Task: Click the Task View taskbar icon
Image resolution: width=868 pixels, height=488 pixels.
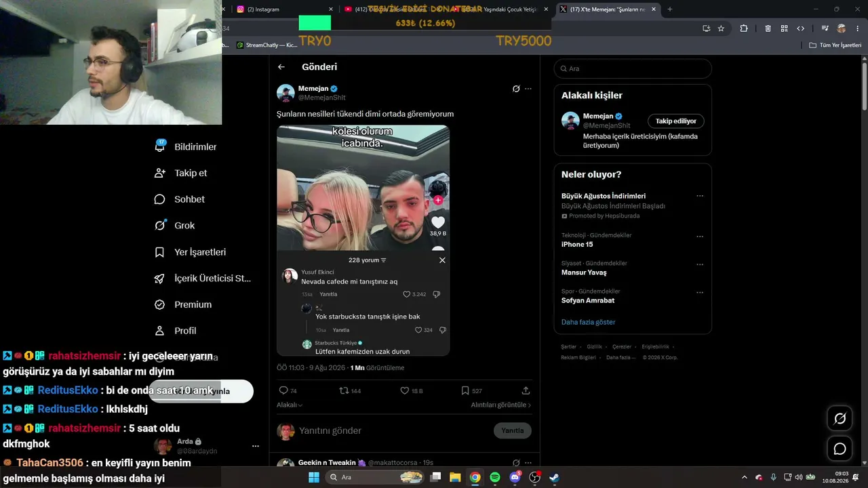Action: (x=436, y=477)
